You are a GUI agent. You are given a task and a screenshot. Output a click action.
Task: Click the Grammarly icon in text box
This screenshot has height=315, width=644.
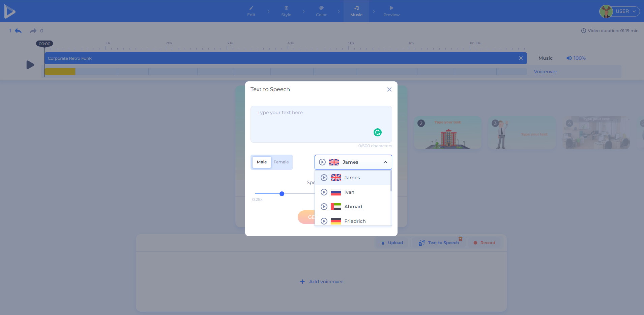(x=378, y=133)
